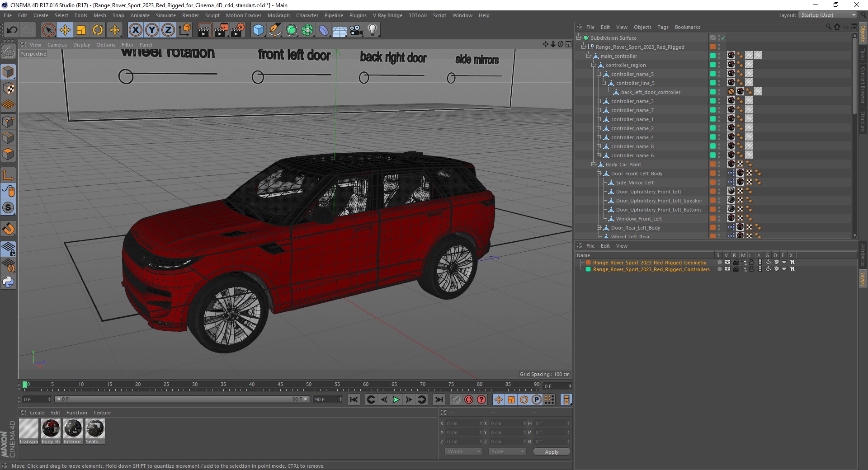Collapse main_controller tree item
Viewport: 868px width, 470px height.
point(589,56)
